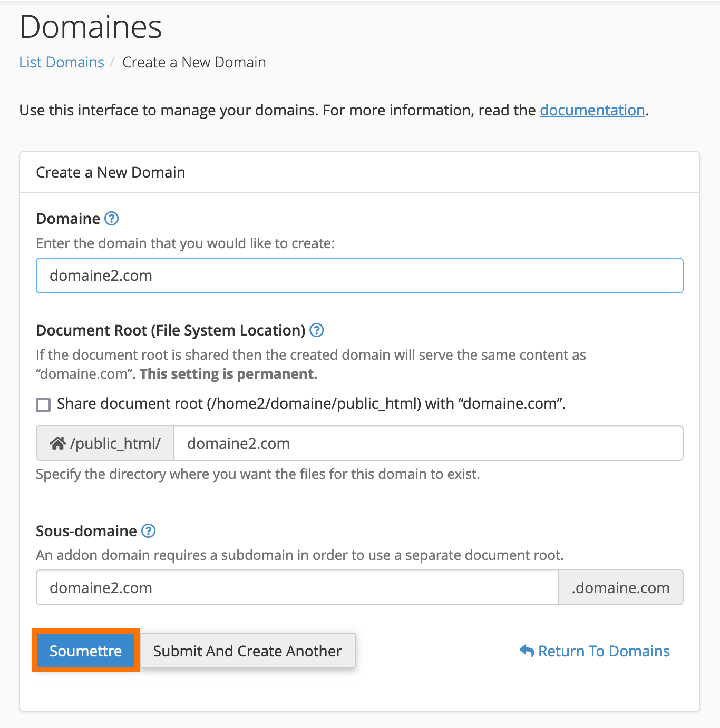This screenshot has width=720, height=728.
Task: Open the List Domains breadcrumb link
Action: pos(62,62)
